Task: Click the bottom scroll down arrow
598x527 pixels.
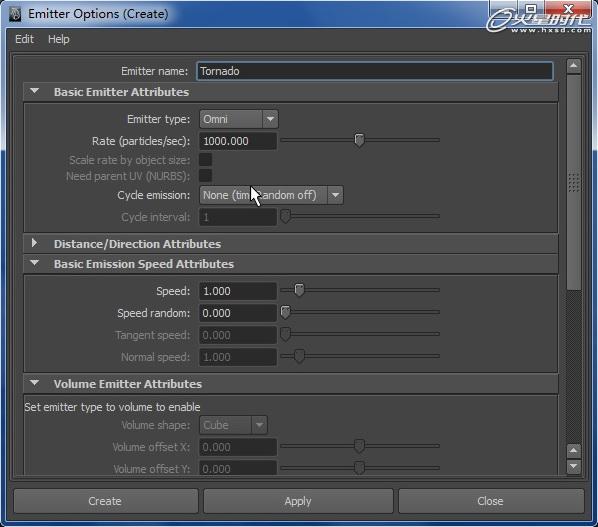Action: pyautogui.click(x=574, y=466)
